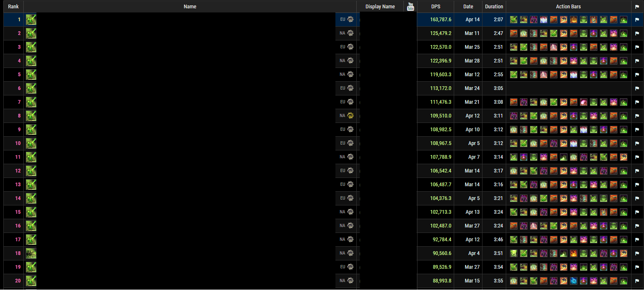Screen dimensions: 644x290
Task: Open the class icon for rank 1
Action: [x=31, y=19]
